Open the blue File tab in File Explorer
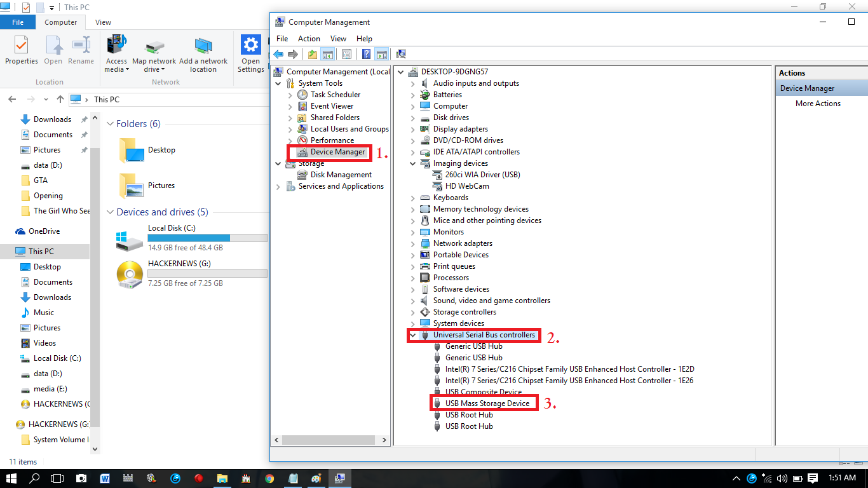This screenshot has width=868, height=488. coord(18,22)
